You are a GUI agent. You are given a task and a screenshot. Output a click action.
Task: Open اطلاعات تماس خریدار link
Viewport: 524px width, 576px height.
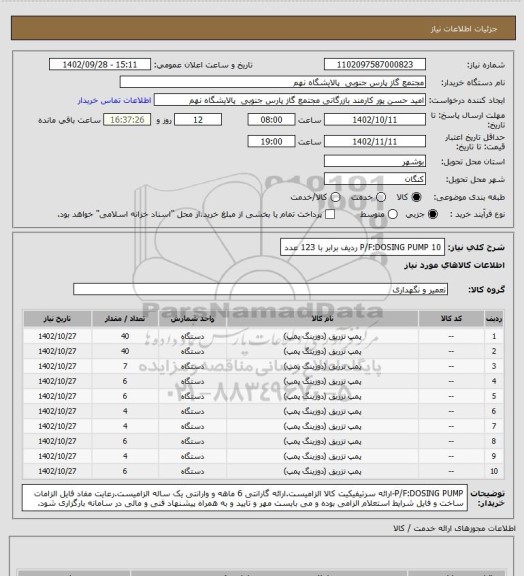pyautogui.click(x=114, y=100)
